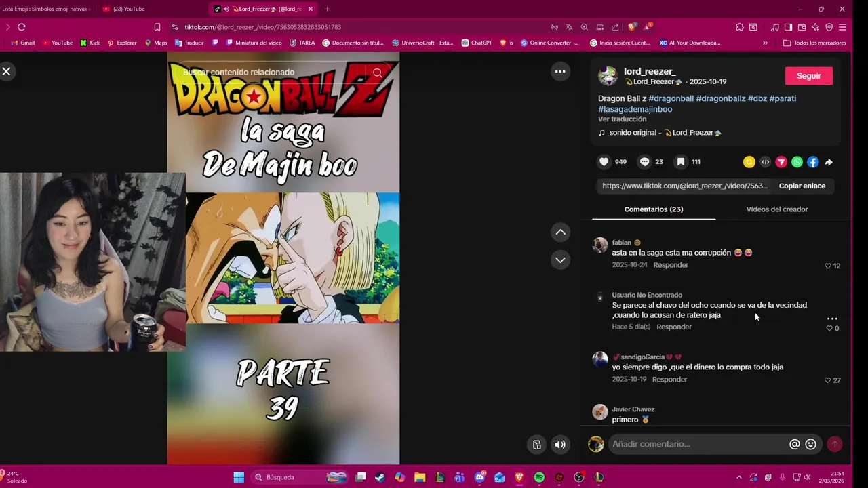Open Todos los marcadores folder
Image resolution: width=868 pixels, height=488 pixels.
(814, 43)
